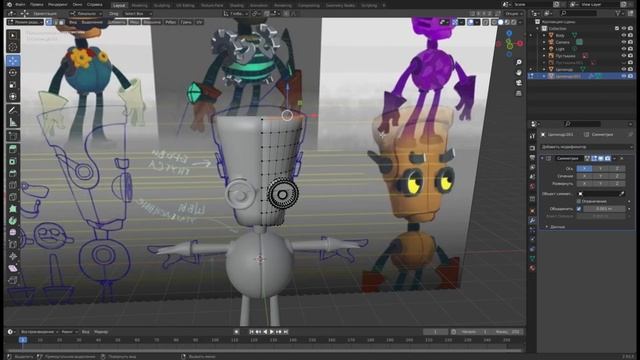Hide the Camera object in outliner

tap(624, 42)
